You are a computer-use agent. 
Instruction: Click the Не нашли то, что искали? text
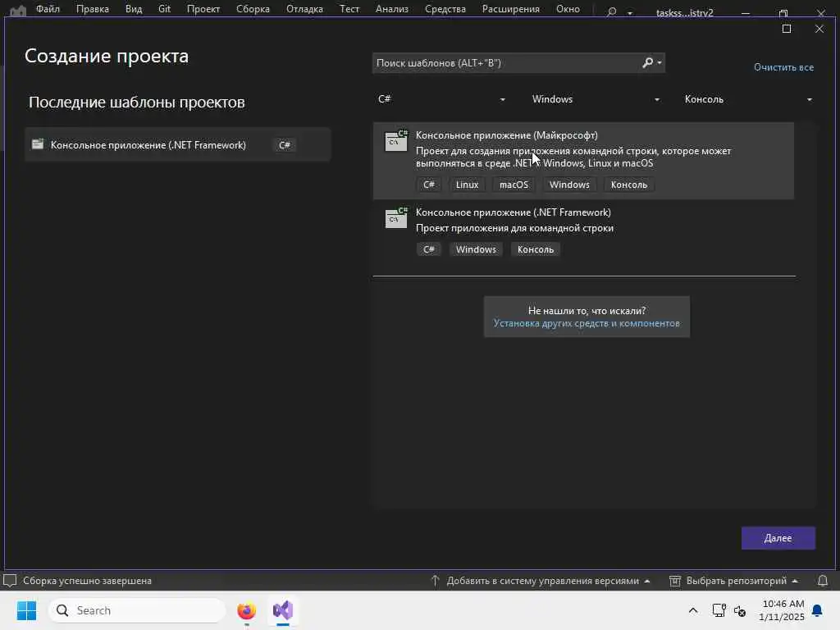tap(587, 311)
